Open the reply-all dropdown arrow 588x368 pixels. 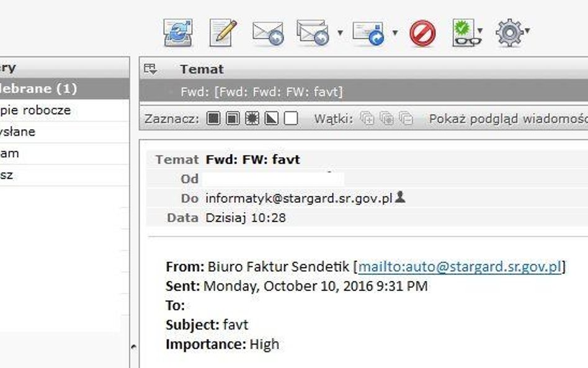pos(340,33)
